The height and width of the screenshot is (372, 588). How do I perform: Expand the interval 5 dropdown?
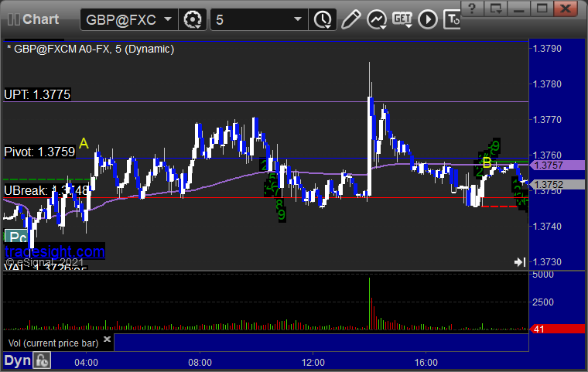click(x=298, y=19)
